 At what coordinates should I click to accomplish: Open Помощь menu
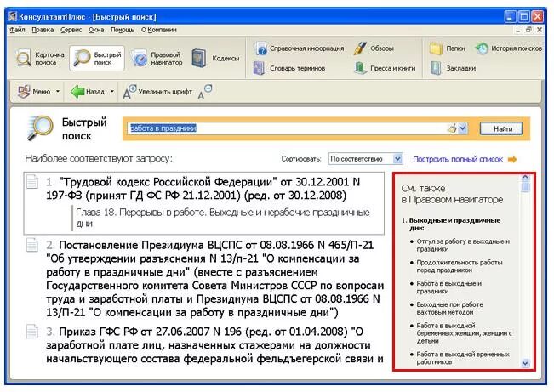123,30
